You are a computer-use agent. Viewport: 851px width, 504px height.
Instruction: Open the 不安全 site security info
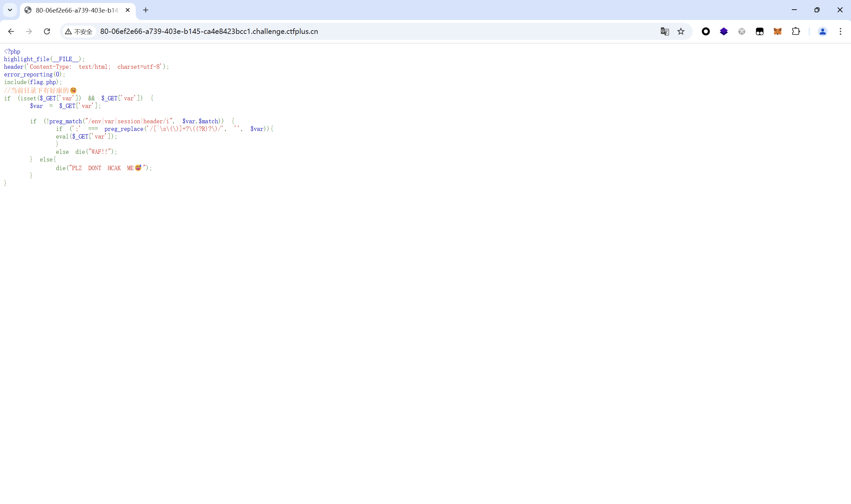[x=79, y=32]
